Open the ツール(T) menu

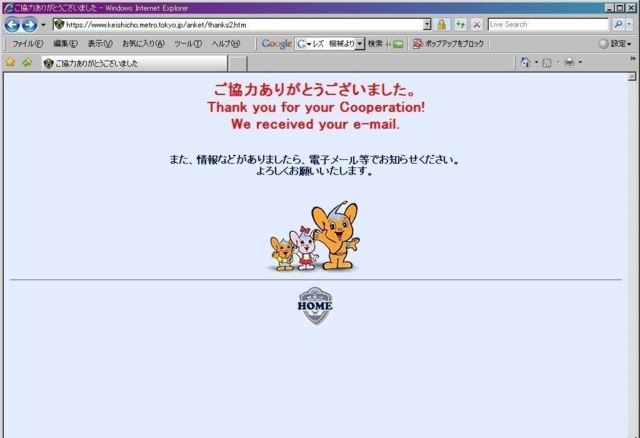click(187, 44)
